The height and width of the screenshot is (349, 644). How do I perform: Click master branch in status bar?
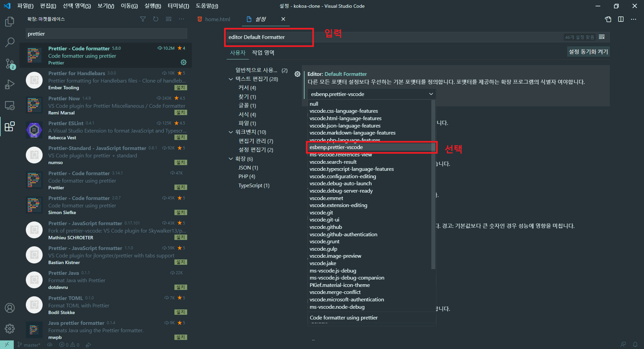29,345
